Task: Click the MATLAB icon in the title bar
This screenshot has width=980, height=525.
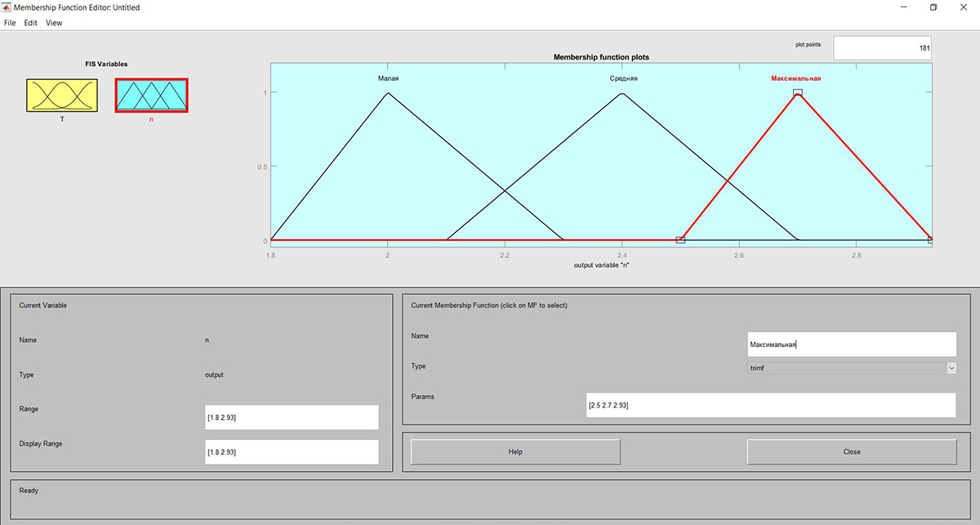Action: [7, 7]
